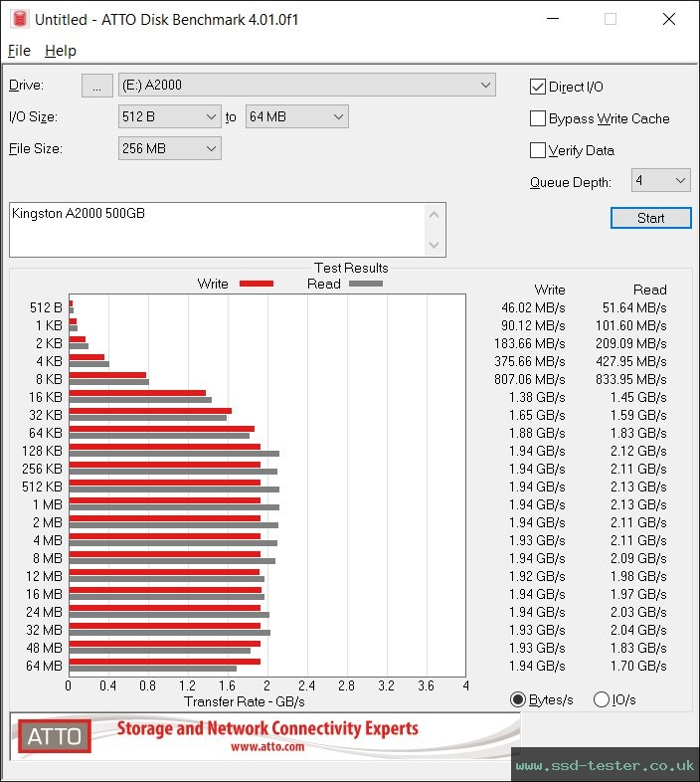
Task: Click the 1.70 GB/s read result
Action: click(x=638, y=666)
